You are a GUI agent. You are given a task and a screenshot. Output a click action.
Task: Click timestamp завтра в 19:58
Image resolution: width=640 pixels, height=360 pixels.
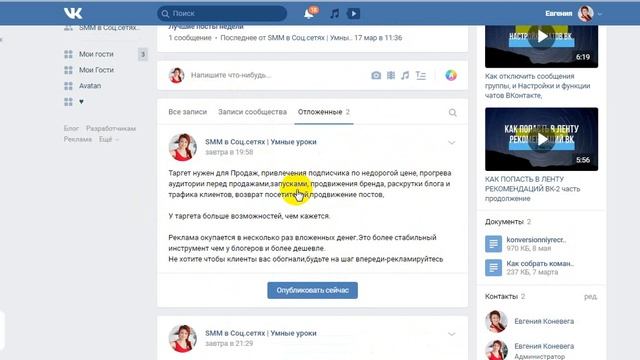pyautogui.click(x=229, y=152)
